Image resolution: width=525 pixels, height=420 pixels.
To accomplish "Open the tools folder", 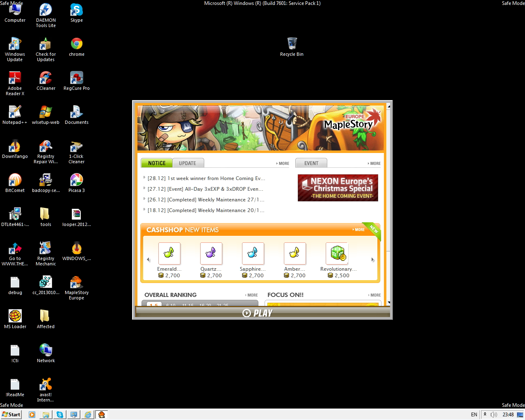I will (x=46, y=217).
